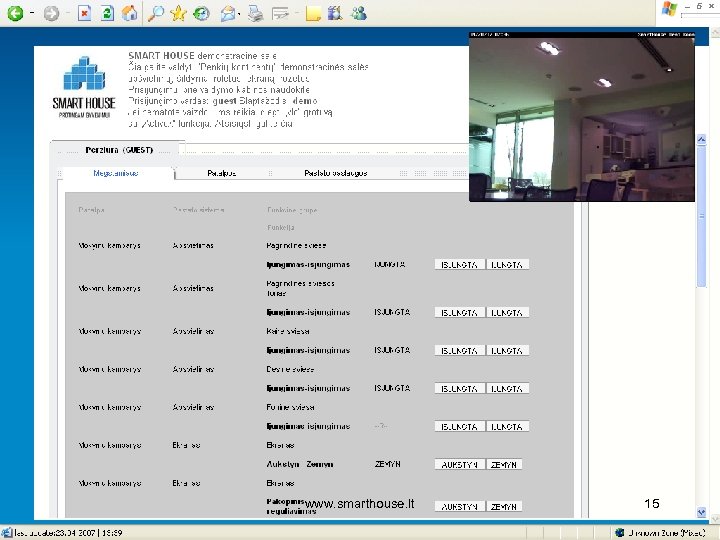Click the page scrollbar up arrow
The width and height of the screenshot is (720, 540).
click(x=701, y=140)
